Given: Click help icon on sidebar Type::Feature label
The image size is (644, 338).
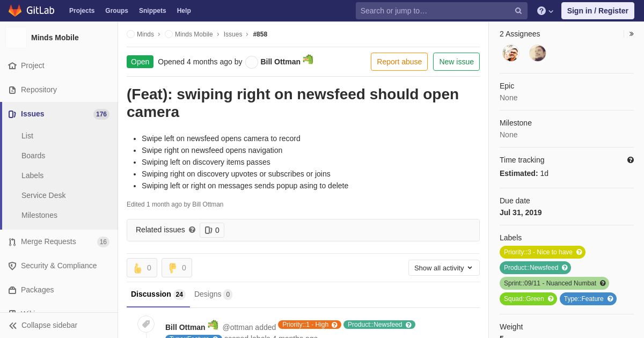Looking at the screenshot, I should tap(610, 299).
